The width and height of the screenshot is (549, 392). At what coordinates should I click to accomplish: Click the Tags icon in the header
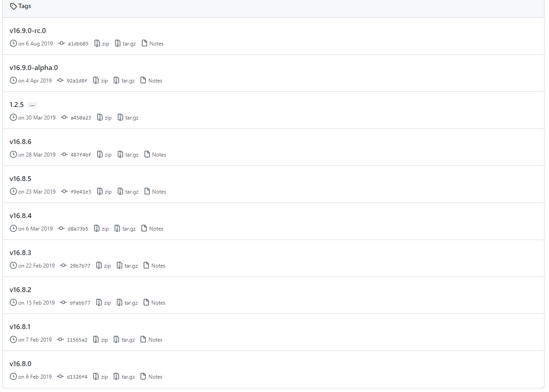(x=13, y=6)
